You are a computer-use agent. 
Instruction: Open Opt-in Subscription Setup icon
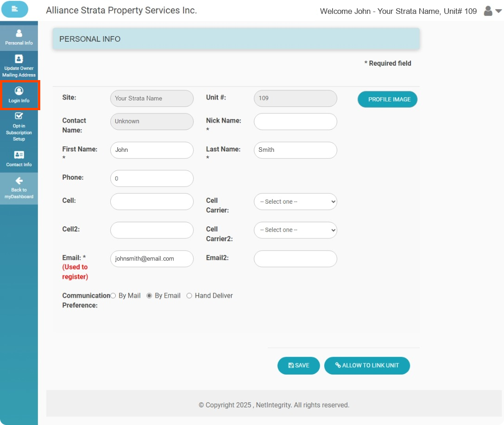tap(19, 116)
